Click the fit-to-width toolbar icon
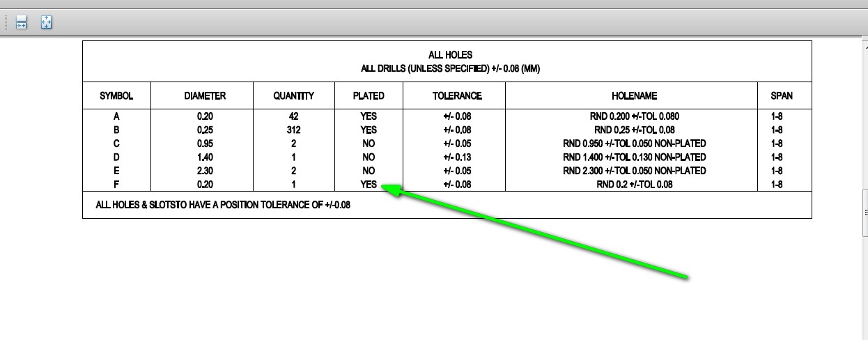The height and width of the screenshot is (340, 868). [x=21, y=22]
